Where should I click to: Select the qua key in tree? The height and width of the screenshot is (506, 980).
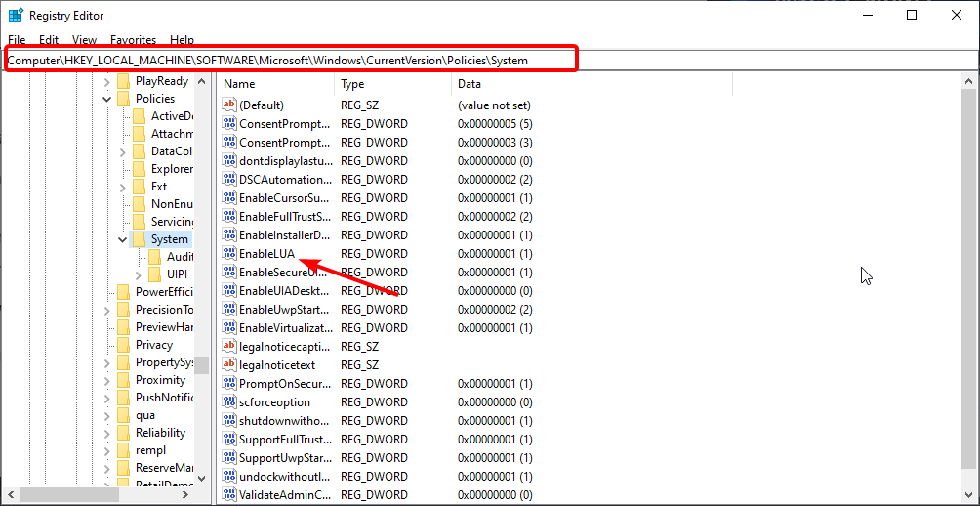tap(145, 415)
